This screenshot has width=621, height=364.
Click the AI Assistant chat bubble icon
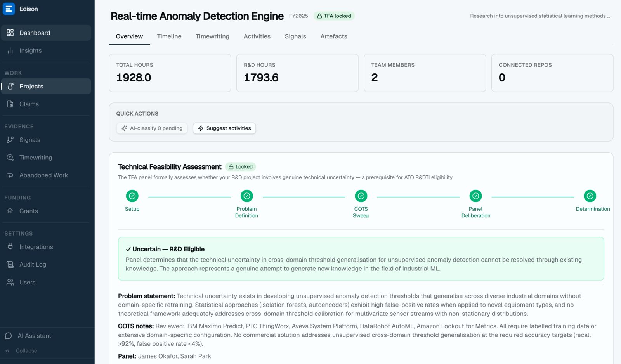[8, 336]
